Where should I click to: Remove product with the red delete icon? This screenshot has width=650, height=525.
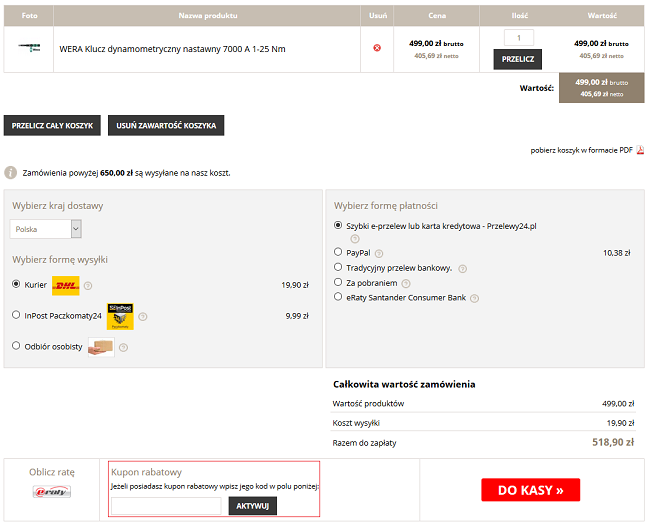point(377,48)
